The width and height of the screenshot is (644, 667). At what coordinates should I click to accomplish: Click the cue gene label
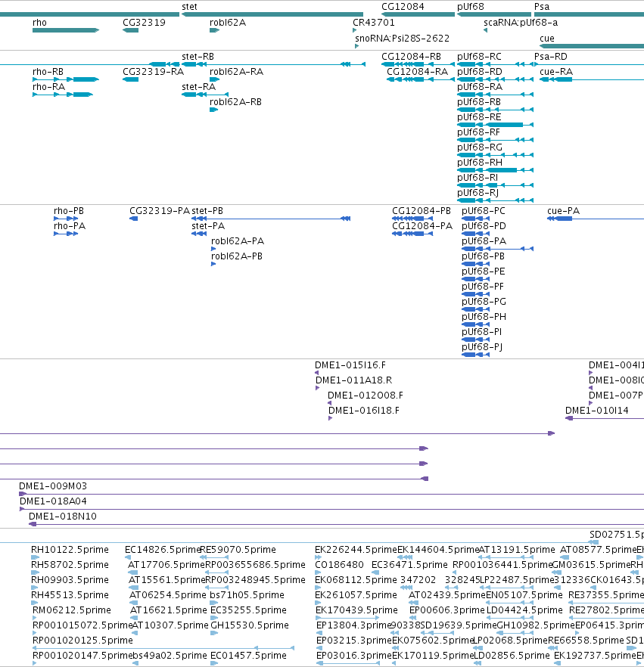547,39
